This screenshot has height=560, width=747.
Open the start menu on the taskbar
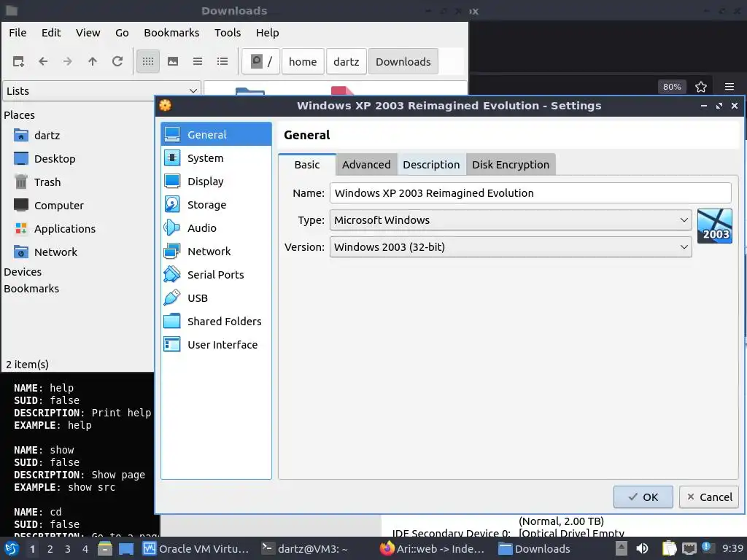pyautogui.click(x=12, y=548)
